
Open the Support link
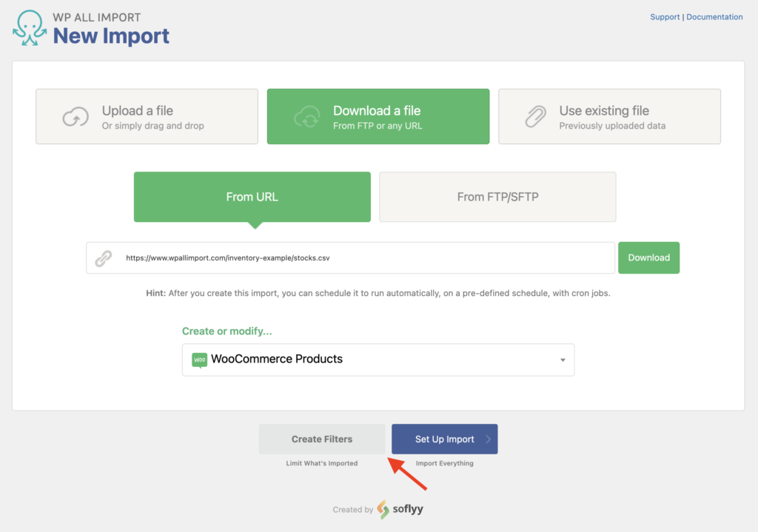[x=664, y=16]
